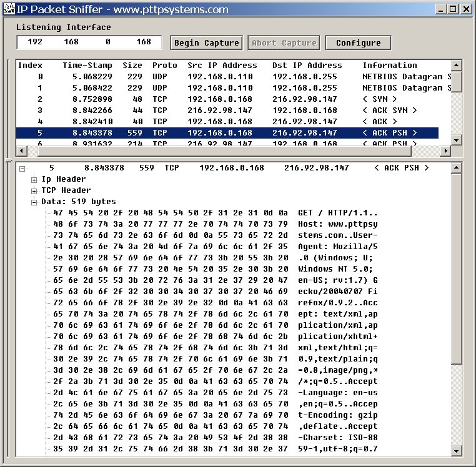This screenshot has height=467, width=476.
Task: Click the last octet field showing 168
Action: point(144,42)
